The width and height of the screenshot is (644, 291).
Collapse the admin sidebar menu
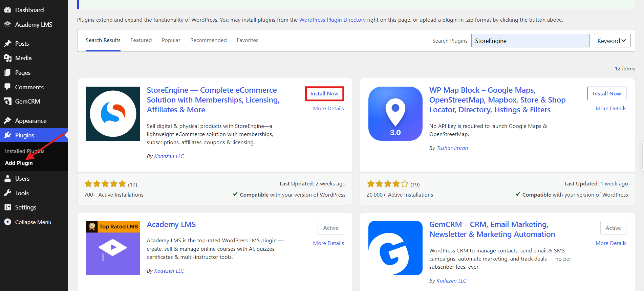[34, 222]
